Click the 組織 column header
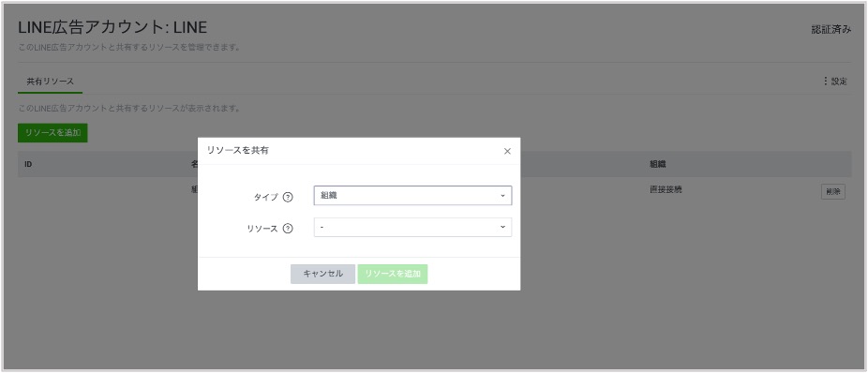Viewport: 868px width, 373px height. (x=658, y=165)
